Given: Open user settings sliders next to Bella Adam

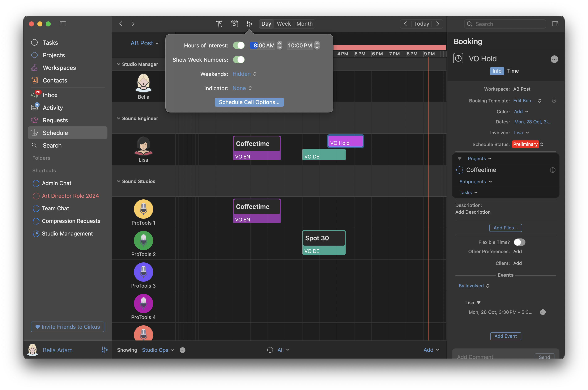Looking at the screenshot, I should tap(105, 350).
